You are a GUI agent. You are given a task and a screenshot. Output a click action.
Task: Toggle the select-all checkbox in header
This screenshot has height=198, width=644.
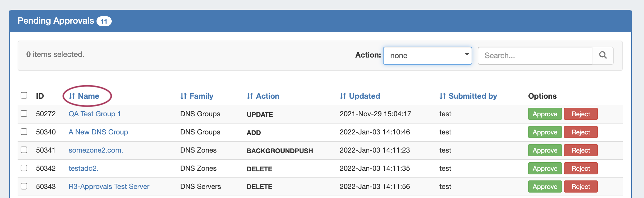point(24,95)
